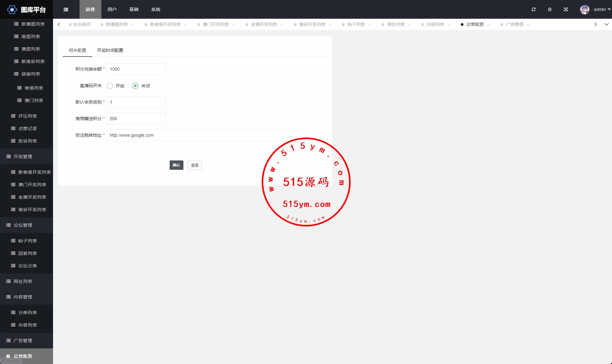Close the 广告管理 tab with its X
This screenshot has width=612, height=364.
point(528,25)
